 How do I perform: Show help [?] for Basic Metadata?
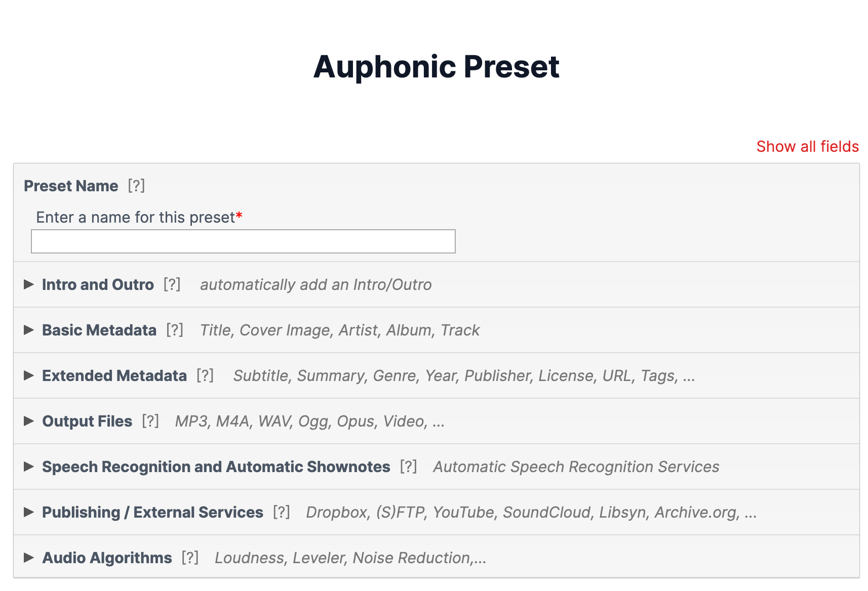(175, 330)
